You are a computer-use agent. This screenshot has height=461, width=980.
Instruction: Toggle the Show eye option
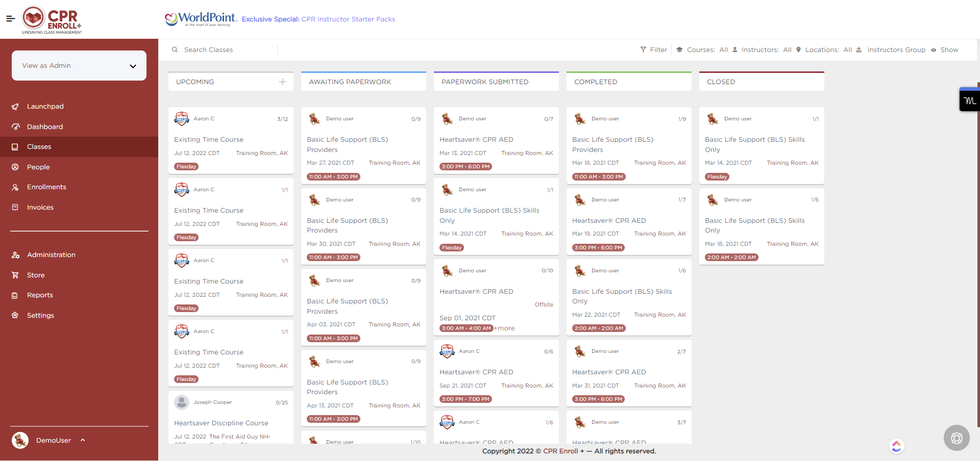tap(944, 49)
